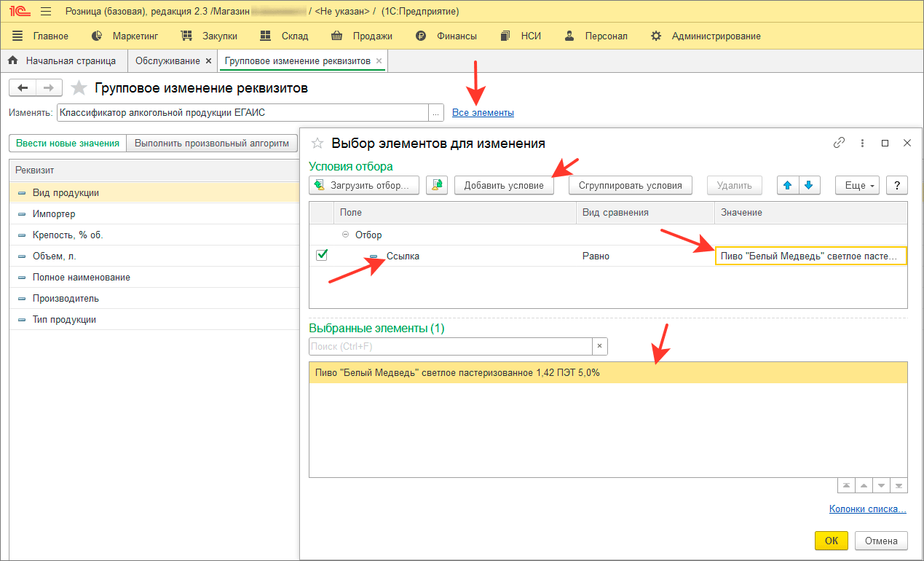Open the Продажи section
The height and width of the screenshot is (561, 924).
tap(362, 36)
